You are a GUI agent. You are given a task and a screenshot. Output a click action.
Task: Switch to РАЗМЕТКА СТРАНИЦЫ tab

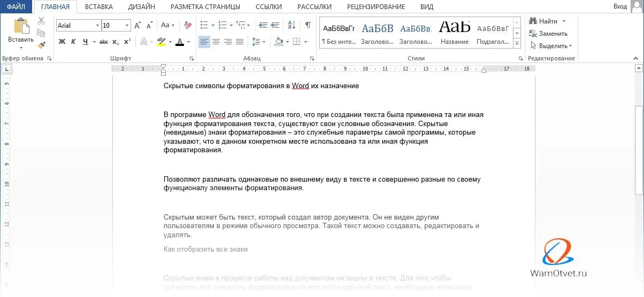[205, 6]
